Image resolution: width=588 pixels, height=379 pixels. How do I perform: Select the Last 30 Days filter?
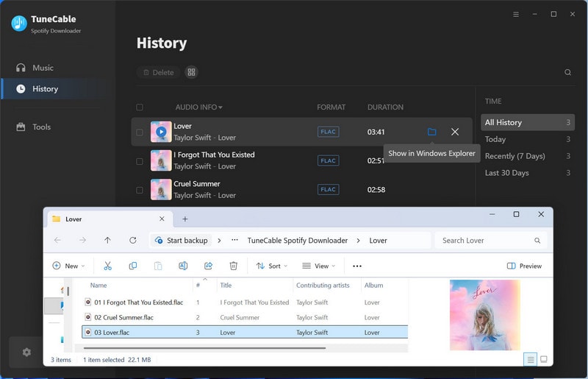tap(527, 173)
